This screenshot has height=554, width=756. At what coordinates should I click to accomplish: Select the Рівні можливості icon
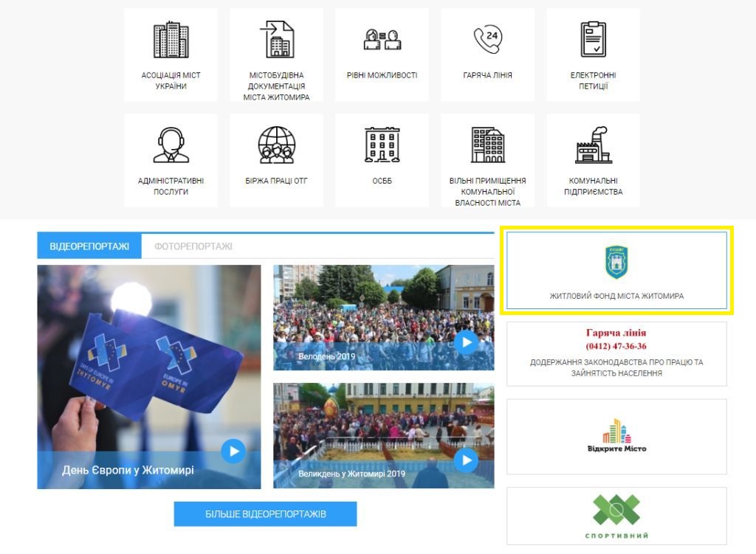click(382, 39)
